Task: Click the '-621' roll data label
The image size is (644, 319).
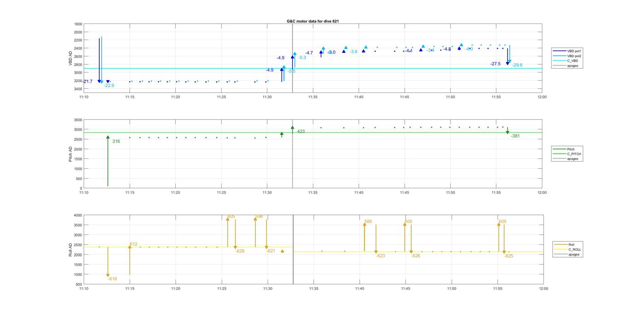Action: click(x=270, y=251)
